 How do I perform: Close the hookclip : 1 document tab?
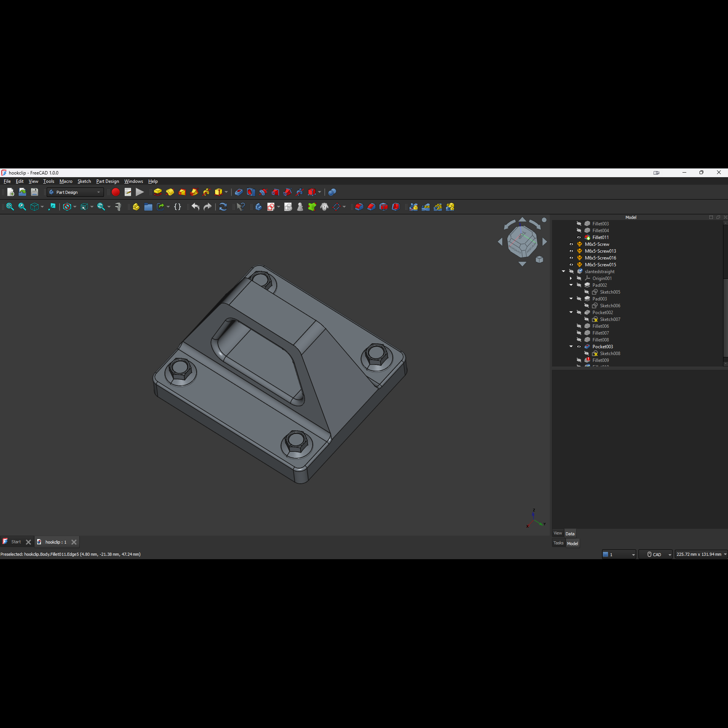[x=74, y=542]
